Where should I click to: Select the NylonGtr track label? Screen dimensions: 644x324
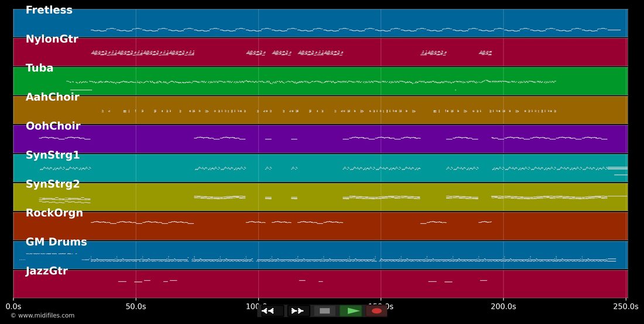[52, 39]
